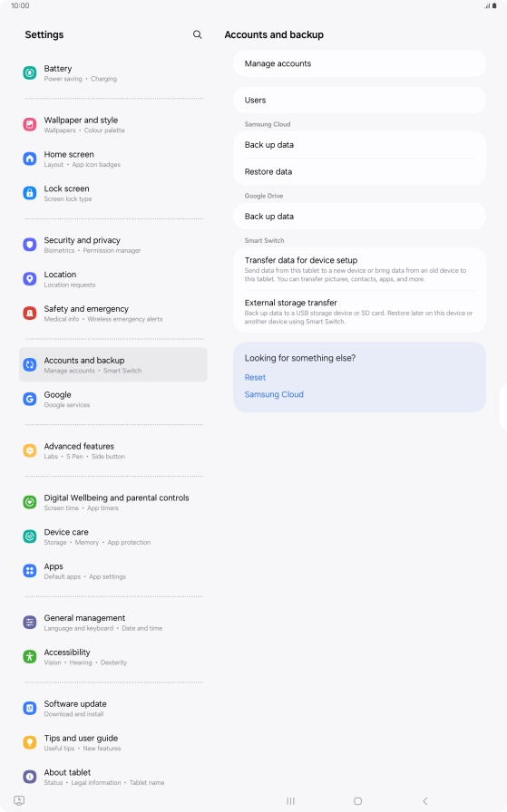Screen dimensions: 507x812
Task: Tap the Security and privacy shield icon
Action: tap(30, 245)
